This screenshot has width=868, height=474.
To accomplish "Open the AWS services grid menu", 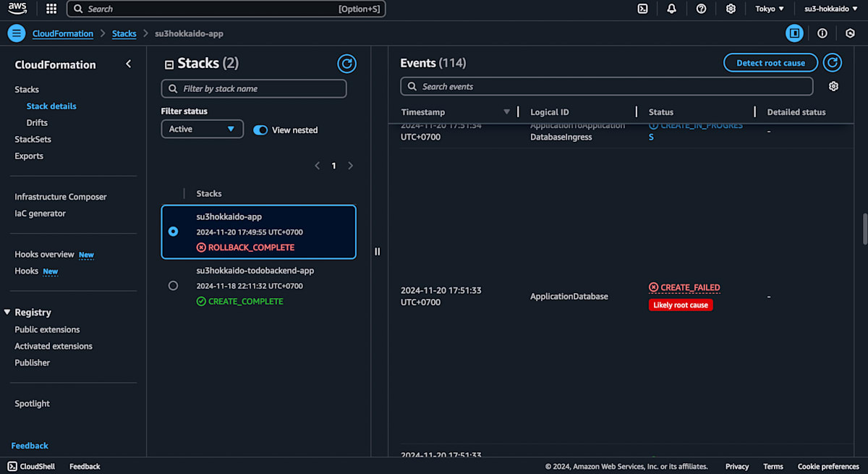I will (x=51, y=9).
